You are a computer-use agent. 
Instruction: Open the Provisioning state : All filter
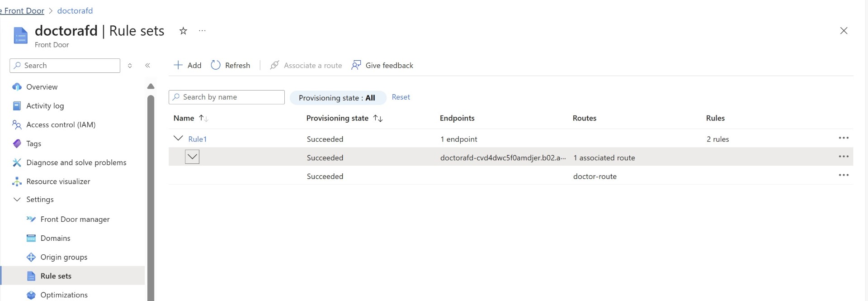coord(338,98)
